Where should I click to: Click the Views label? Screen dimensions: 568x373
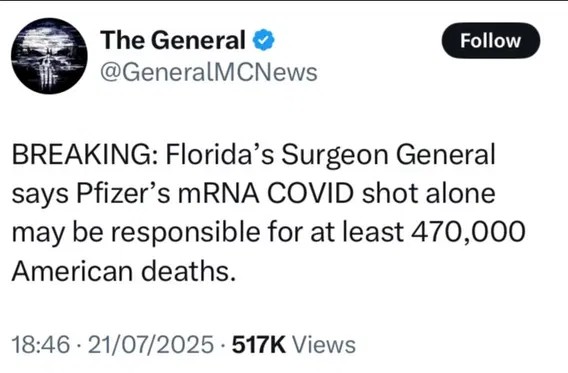tap(324, 344)
